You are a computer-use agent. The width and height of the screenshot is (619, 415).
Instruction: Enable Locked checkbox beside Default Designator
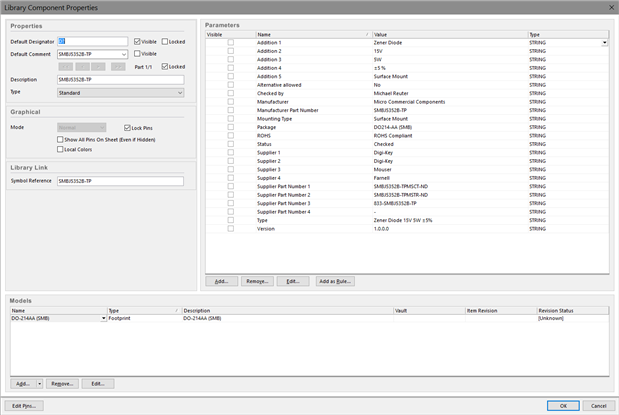[165, 42]
